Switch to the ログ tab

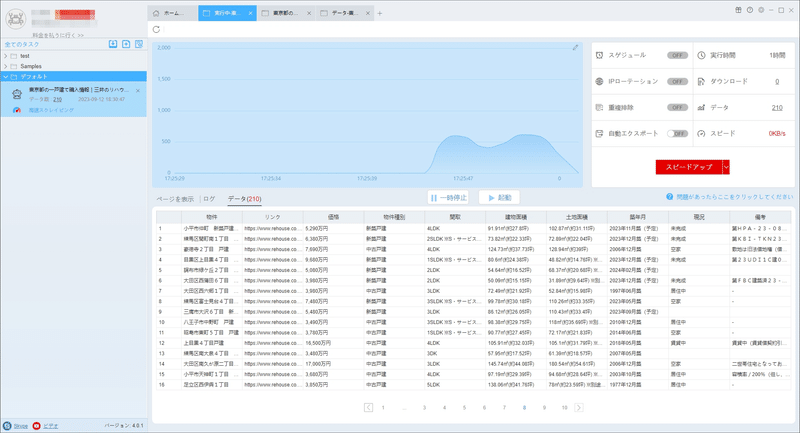coord(209,199)
